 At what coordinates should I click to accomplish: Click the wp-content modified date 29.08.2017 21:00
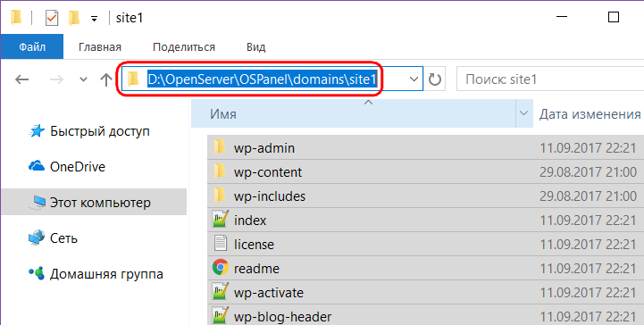[x=588, y=172]
